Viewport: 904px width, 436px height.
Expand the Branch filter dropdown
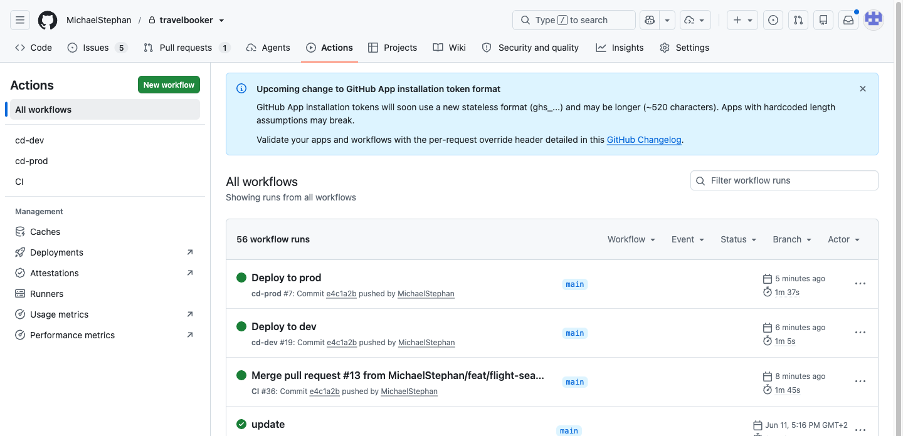click(x=792, y=239)
